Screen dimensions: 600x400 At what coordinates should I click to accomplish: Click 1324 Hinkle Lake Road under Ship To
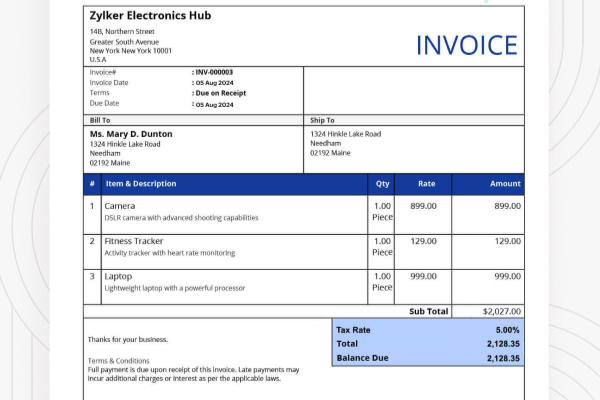pyautogui.click(x=346, y=134)
